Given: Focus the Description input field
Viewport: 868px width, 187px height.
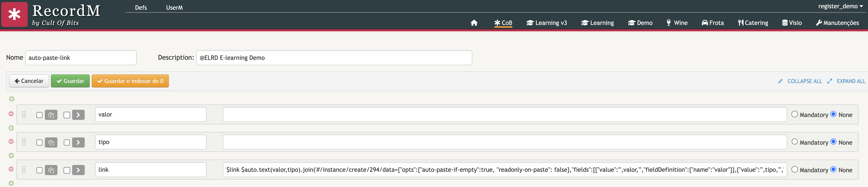Looking at the screenshot, I should tap(334, 58).
